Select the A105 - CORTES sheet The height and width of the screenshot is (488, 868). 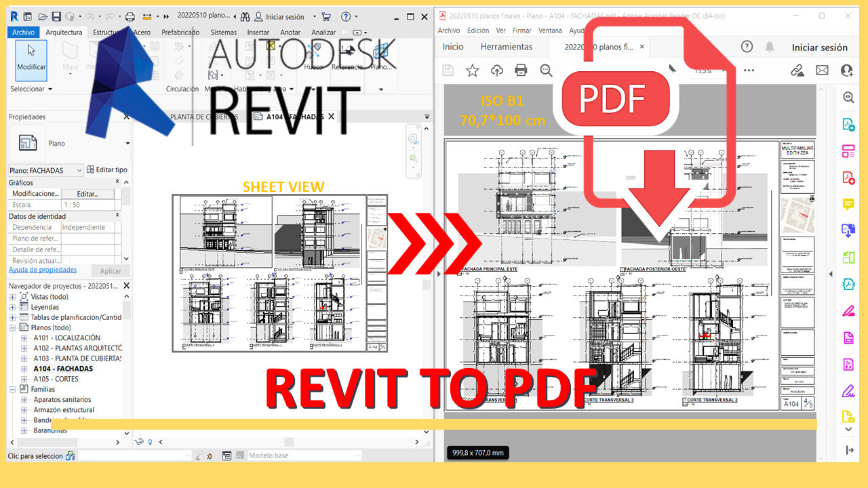pyautogui.click(x=56, y=379)
